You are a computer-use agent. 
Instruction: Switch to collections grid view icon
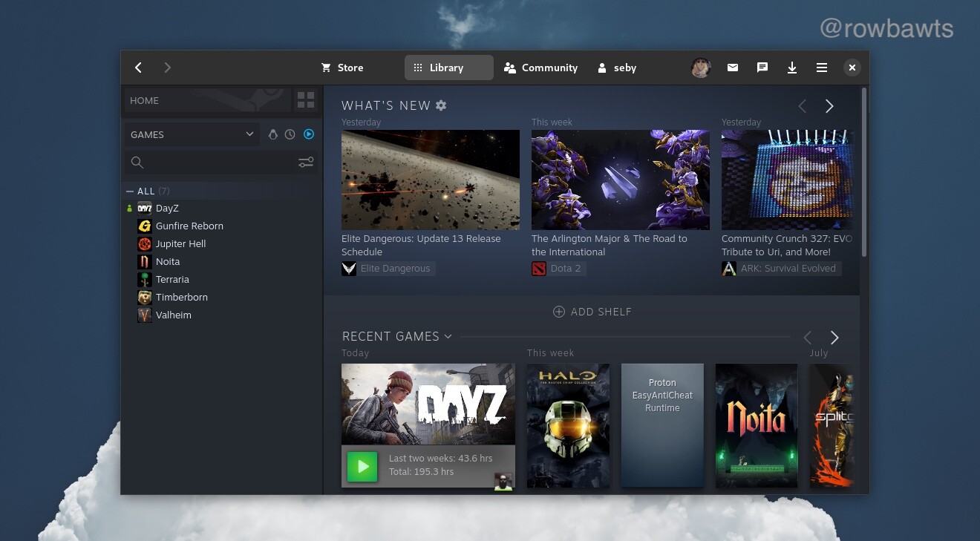[x=306, y=100]
